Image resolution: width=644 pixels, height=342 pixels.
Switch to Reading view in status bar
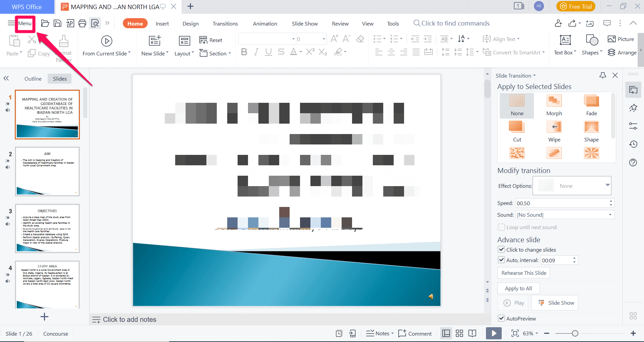472,333
